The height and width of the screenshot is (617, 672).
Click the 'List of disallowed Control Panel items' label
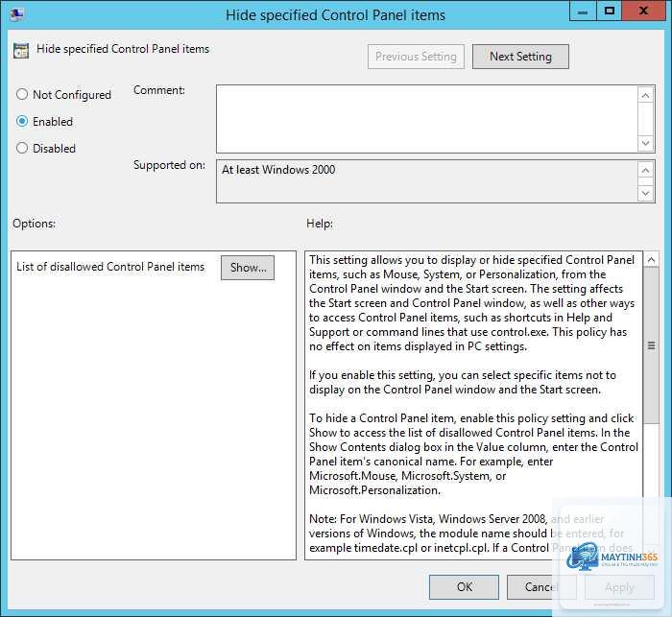[110, 267]
